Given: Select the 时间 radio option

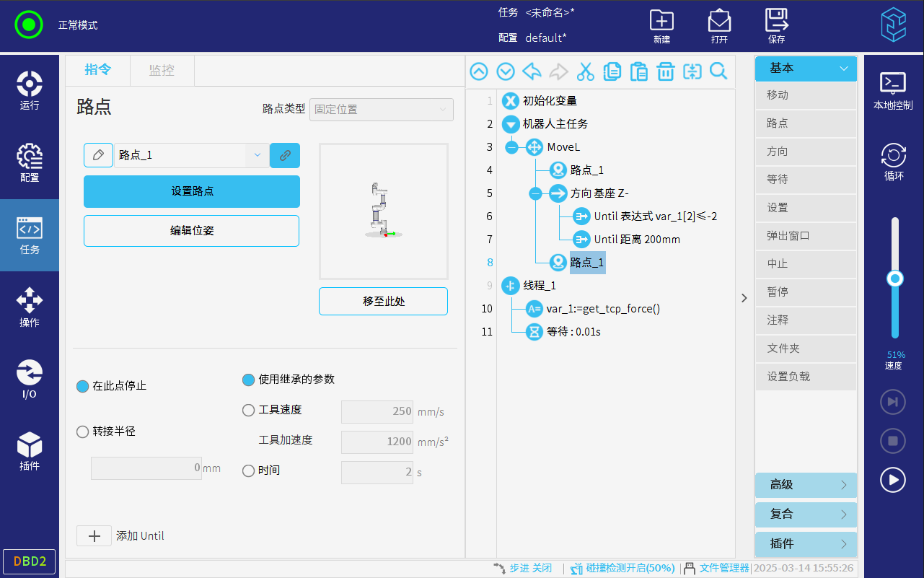Looking at the screenshot, I should [249, 470].
